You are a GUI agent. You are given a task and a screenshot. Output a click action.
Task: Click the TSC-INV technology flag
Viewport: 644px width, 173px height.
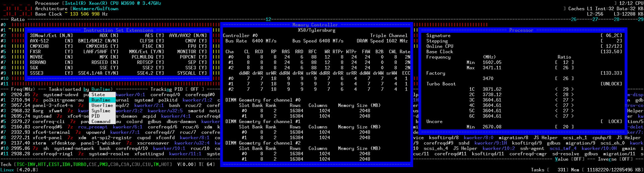pos(26,164)
